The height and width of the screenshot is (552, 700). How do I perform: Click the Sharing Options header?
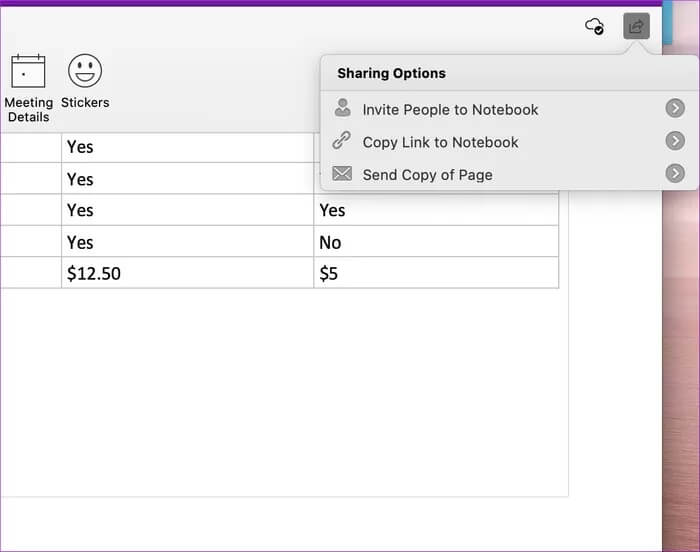click(391, 73)
